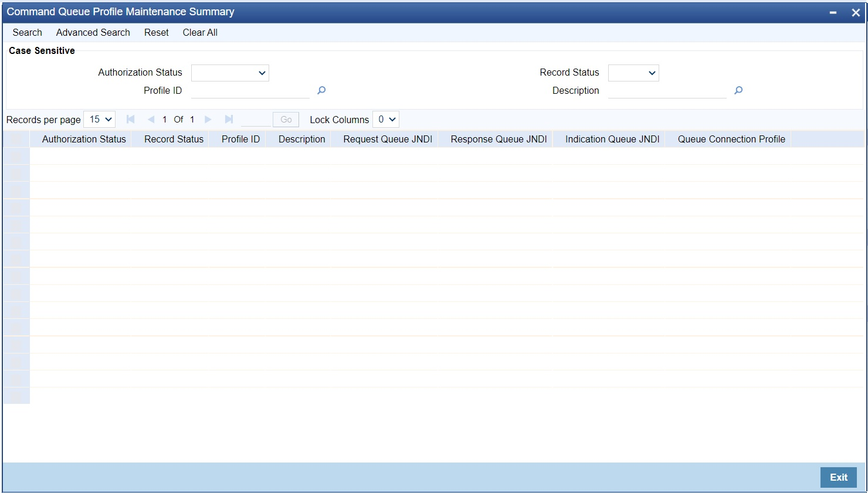Click Queue Connection Profile column header
868x493 pixels.
(x=731, y=139)
